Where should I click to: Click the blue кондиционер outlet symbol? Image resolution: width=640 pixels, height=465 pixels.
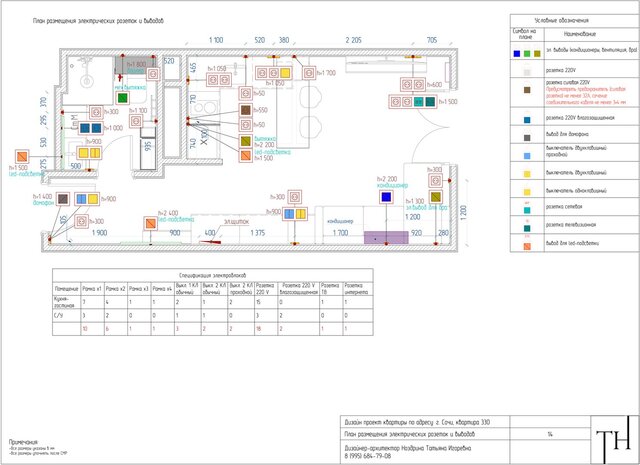[385, 197]
